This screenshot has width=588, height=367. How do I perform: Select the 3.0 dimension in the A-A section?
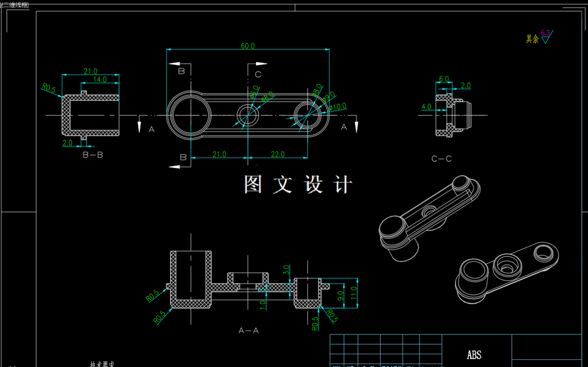tap(287, 270)
